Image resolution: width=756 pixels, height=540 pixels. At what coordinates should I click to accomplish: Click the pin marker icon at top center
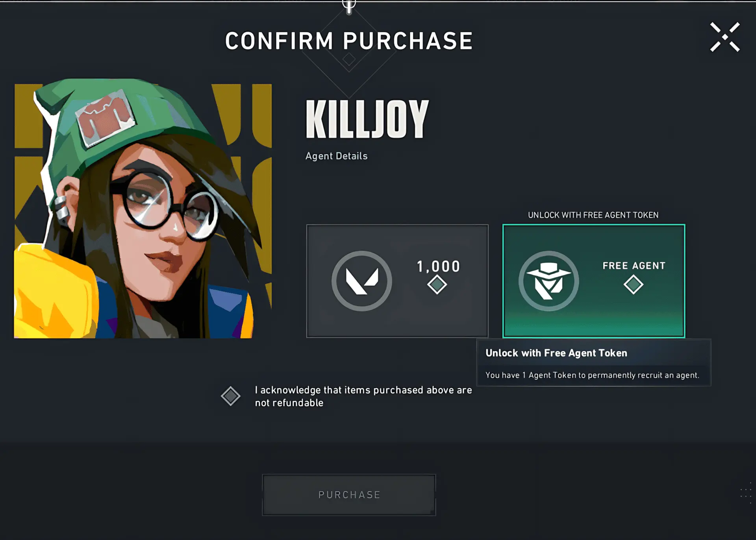(x=349, y=7)
